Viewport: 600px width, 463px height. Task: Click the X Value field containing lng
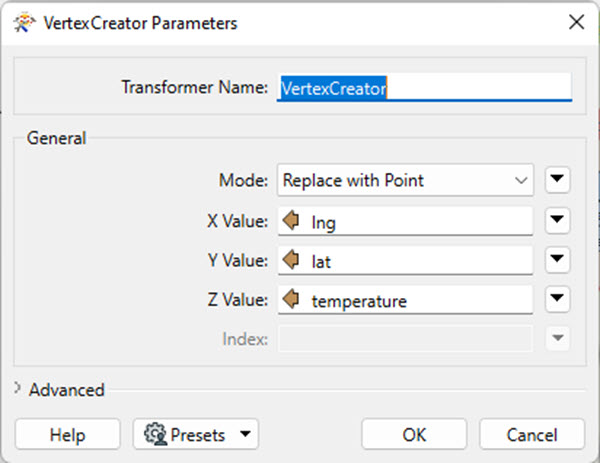point(405,221)
